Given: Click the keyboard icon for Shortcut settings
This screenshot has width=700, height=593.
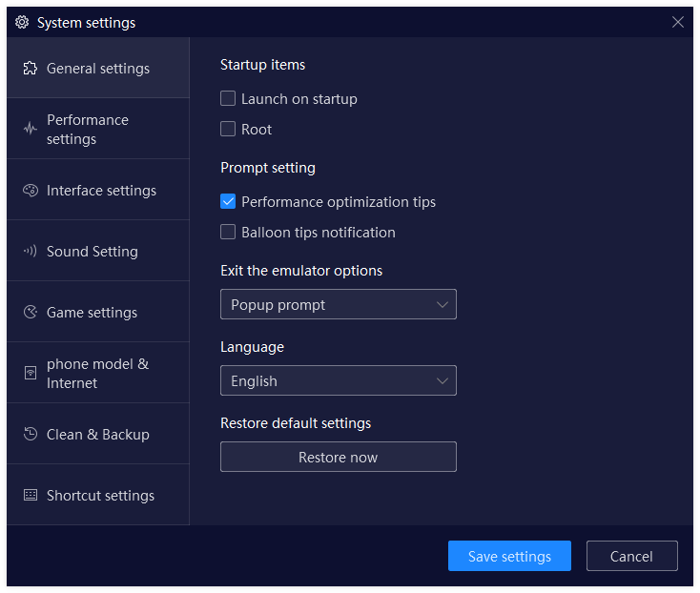Looking at the screenshot, I should point(31,496).
